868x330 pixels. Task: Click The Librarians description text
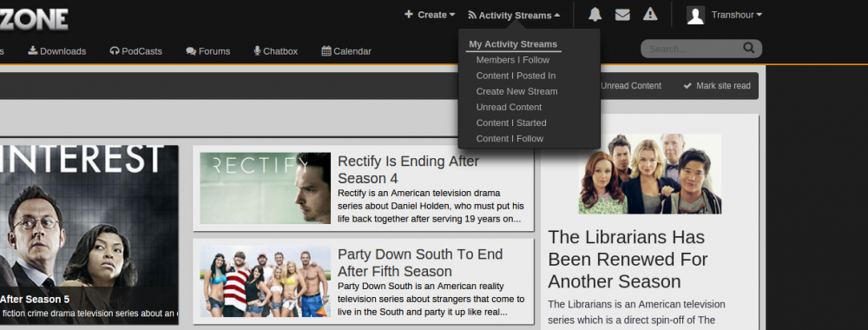coord(636,312)
